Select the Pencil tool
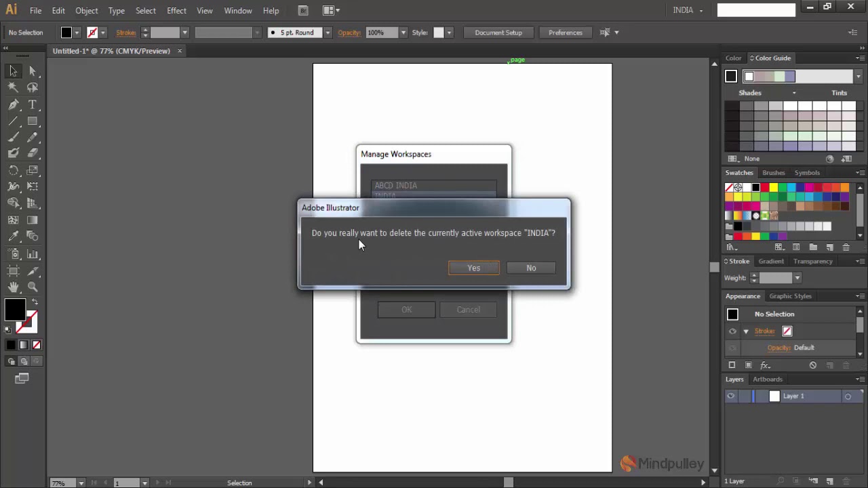The image size is (868, 488). coord(33,137)
